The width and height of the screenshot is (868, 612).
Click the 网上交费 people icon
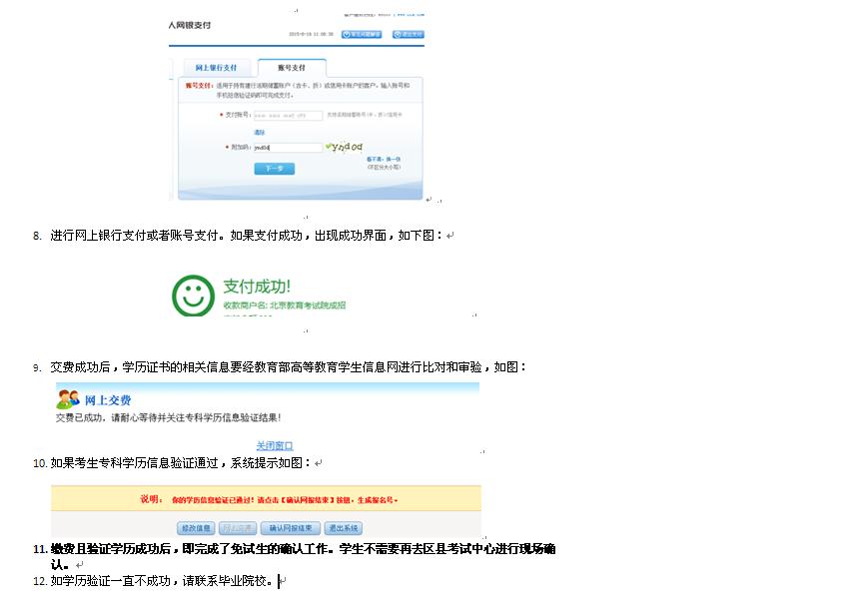(68, 399)
